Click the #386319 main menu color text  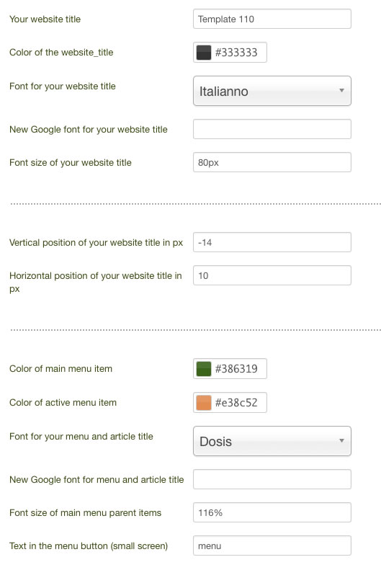tap(236, 369)
